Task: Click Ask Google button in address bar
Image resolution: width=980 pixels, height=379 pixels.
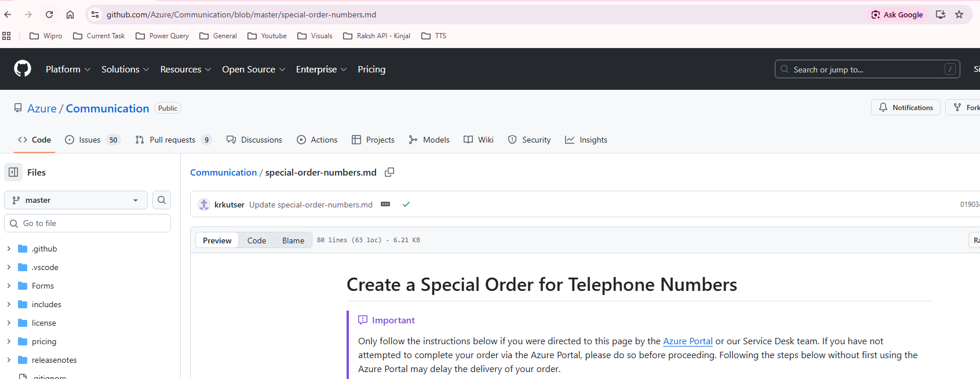Action: tap(897, 14)
